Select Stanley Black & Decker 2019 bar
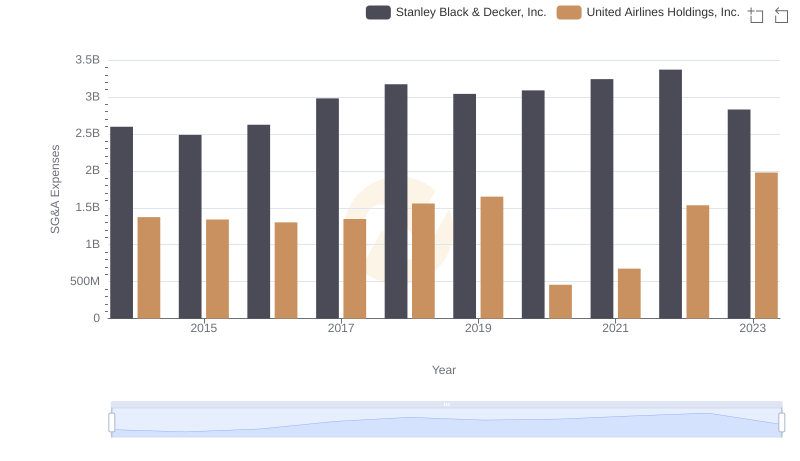This screenshot has width=800, height=461. point(464,206)
